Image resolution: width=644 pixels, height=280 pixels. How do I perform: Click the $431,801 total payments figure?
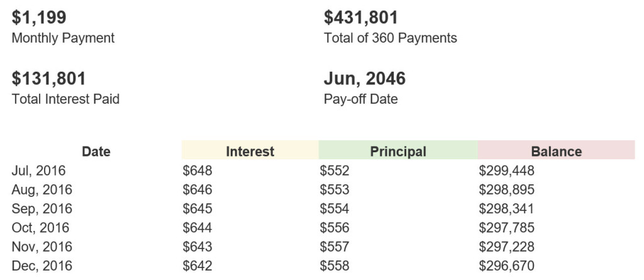pyautogui.click(x=360, y=18)
